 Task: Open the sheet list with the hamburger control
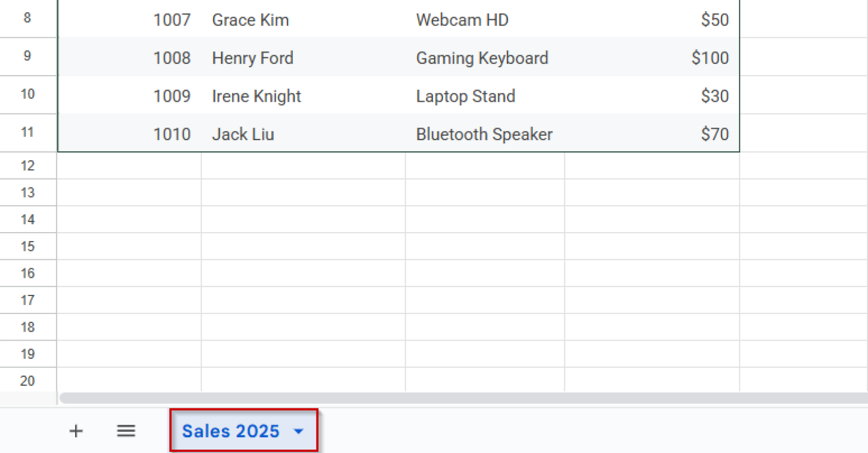click(126, 431)
